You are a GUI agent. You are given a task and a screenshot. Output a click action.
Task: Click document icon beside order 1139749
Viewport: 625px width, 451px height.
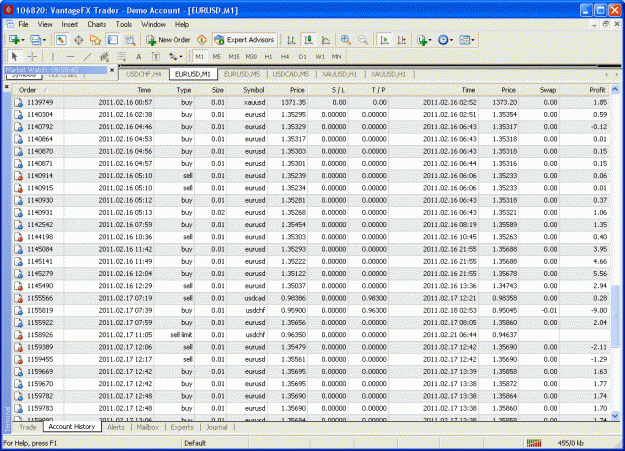pos(18,102)
